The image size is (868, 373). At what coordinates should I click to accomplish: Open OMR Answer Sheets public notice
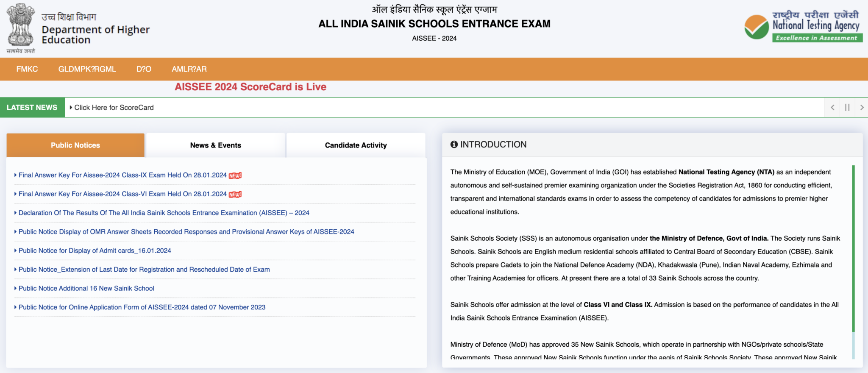pos(186,232)
